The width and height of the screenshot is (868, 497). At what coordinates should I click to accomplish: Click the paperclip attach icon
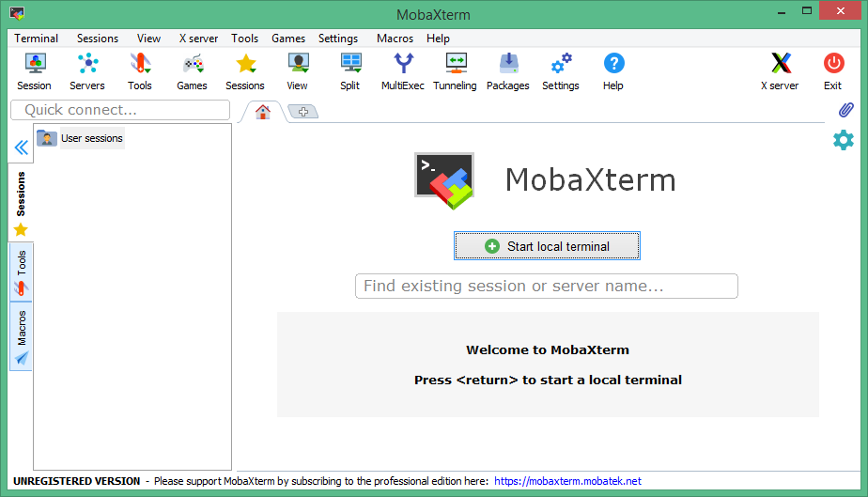[845, 110]
